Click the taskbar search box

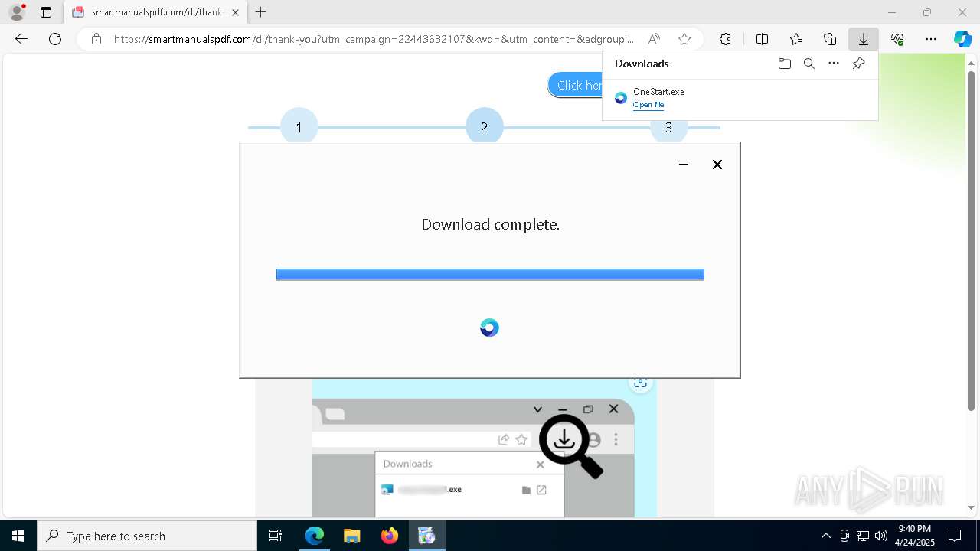147,536
